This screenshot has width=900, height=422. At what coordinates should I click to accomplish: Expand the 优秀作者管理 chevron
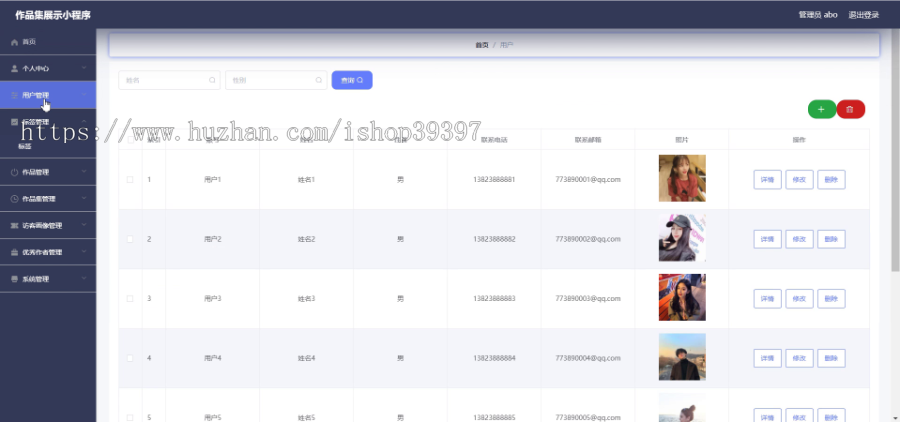[x=84, y=252]
